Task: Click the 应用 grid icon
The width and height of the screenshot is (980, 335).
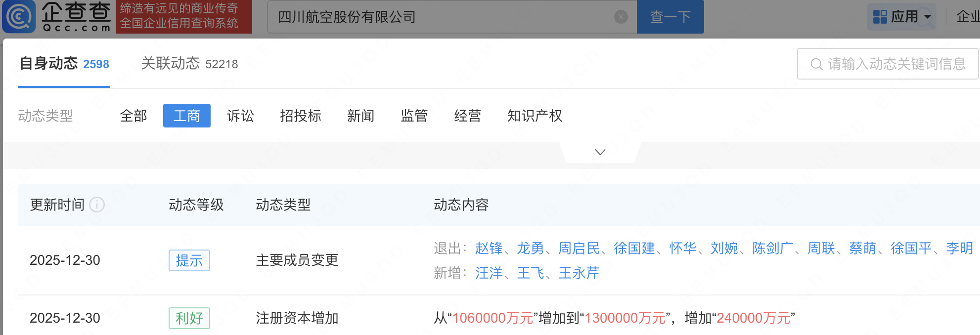Action: pyautogui.click(x=880, y=17)
